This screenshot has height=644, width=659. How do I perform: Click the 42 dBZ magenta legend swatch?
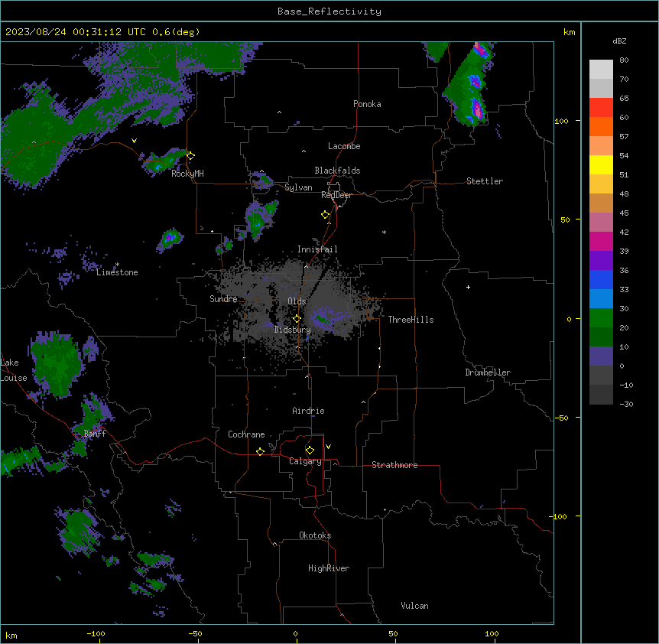(601, 241)
